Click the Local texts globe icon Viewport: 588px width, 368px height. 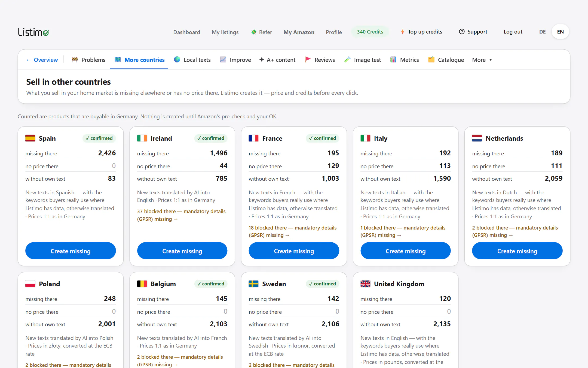[x=177, y=60]
